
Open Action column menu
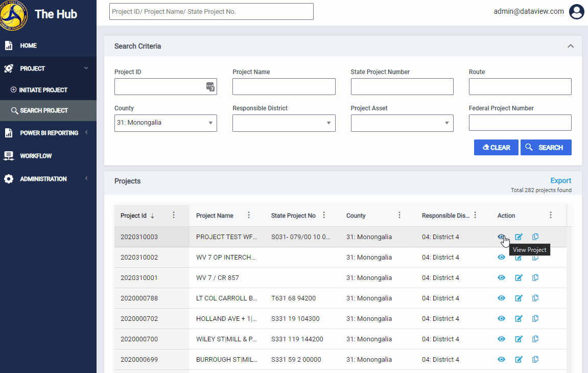(x=551, y=215)
